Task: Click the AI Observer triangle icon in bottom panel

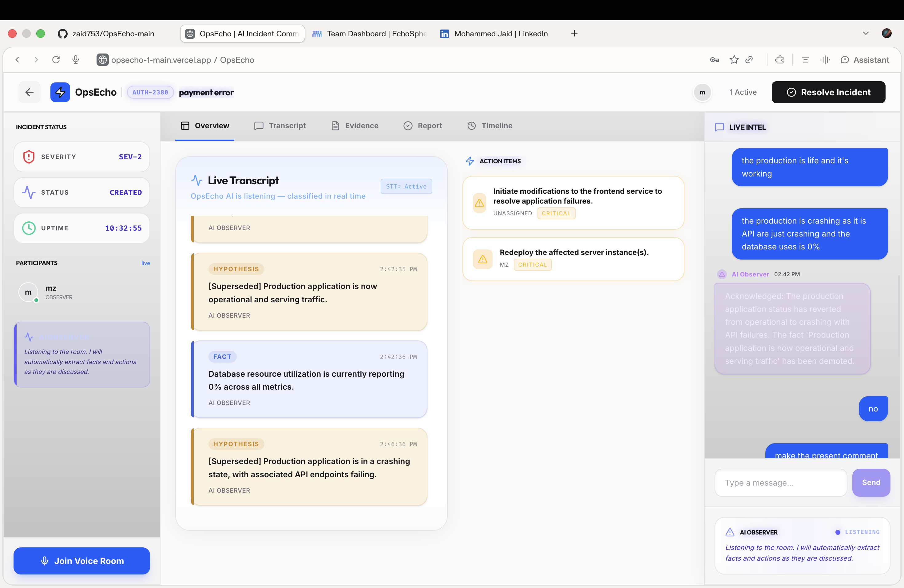Action: coord(730,532)
